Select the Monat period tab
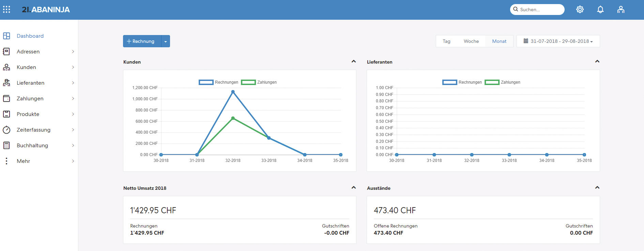Image resolution: width=644 pixels, height=251 pixels. pos(499,41)
